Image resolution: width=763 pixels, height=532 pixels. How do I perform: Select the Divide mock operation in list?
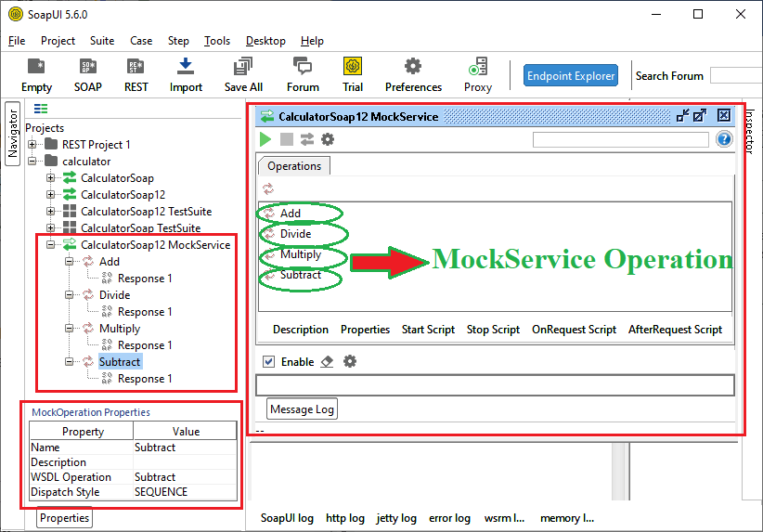pos(295,234)
